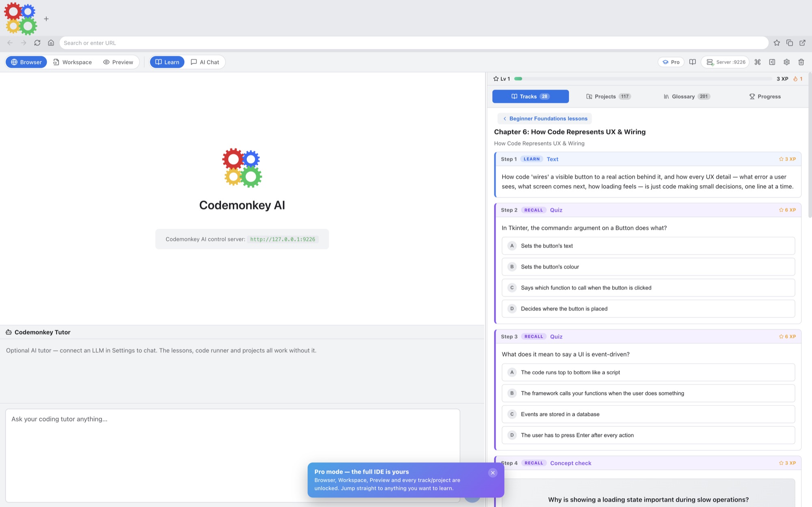Screen dimensions: 812x507
Task: Switch to Workspace view
Action: (x=72, y=62)
